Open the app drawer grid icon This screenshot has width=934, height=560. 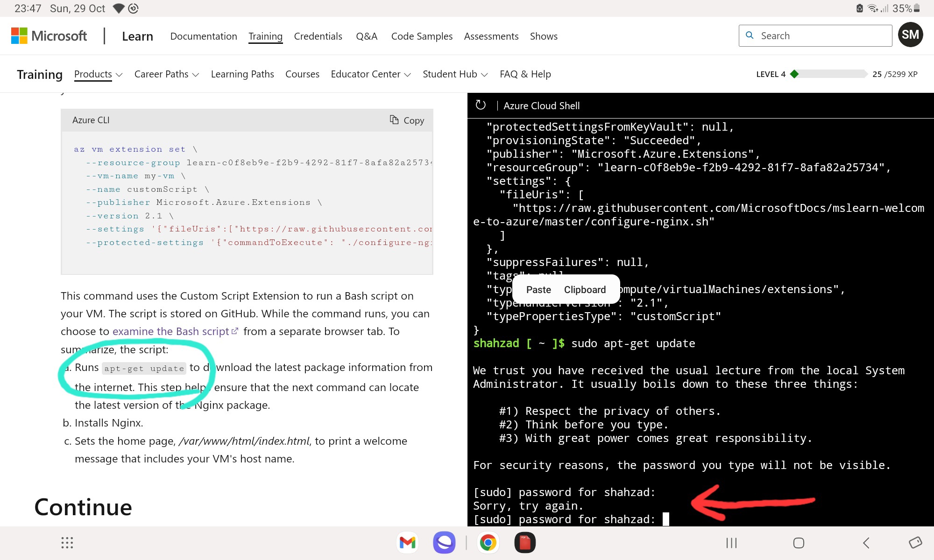67,542
